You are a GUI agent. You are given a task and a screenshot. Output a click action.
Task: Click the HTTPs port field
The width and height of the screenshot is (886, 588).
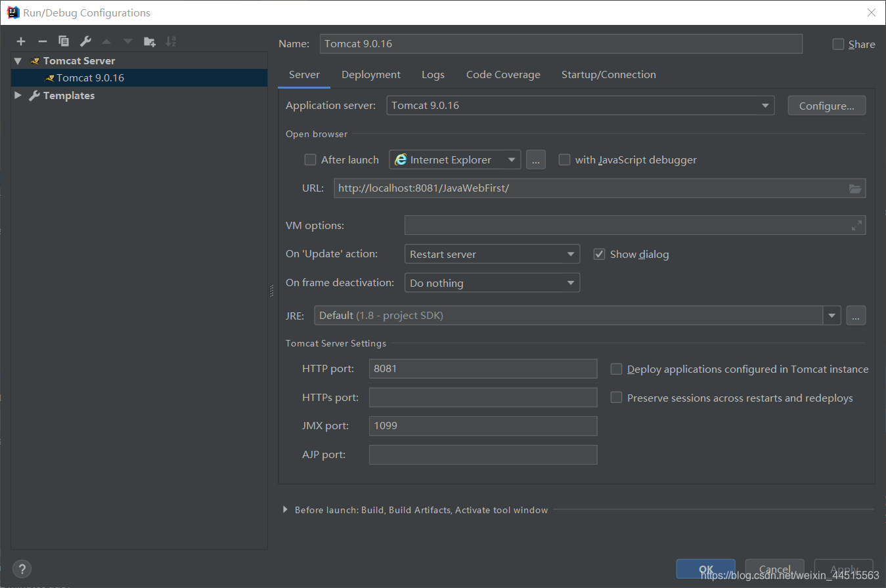point(483,398)
